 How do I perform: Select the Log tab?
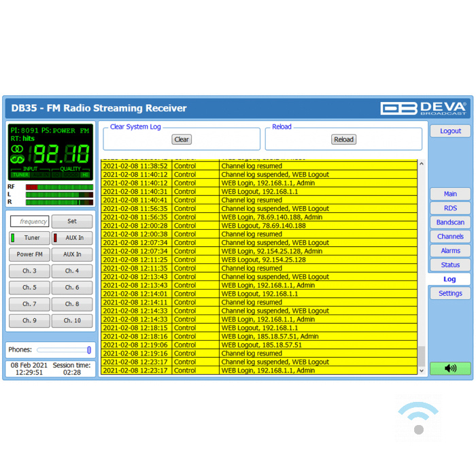(449, 279)
